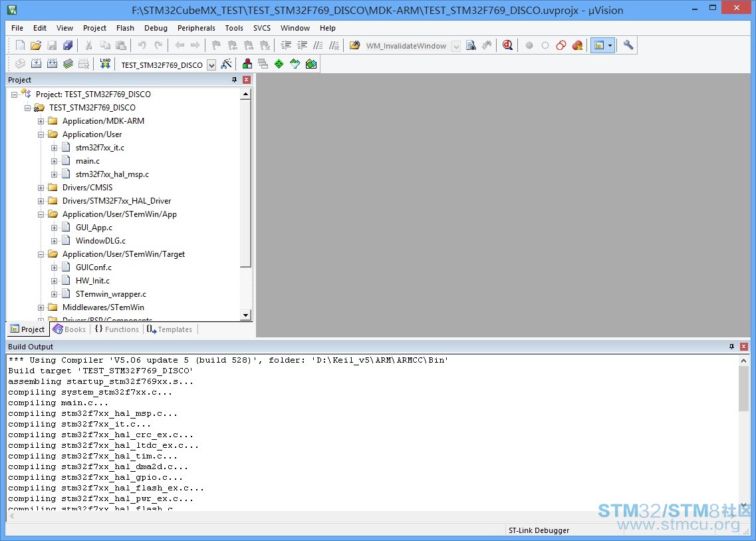Close the Build Output panel
Image resolution: width=756 pixels, height=541 pixels.
[744, 347]
